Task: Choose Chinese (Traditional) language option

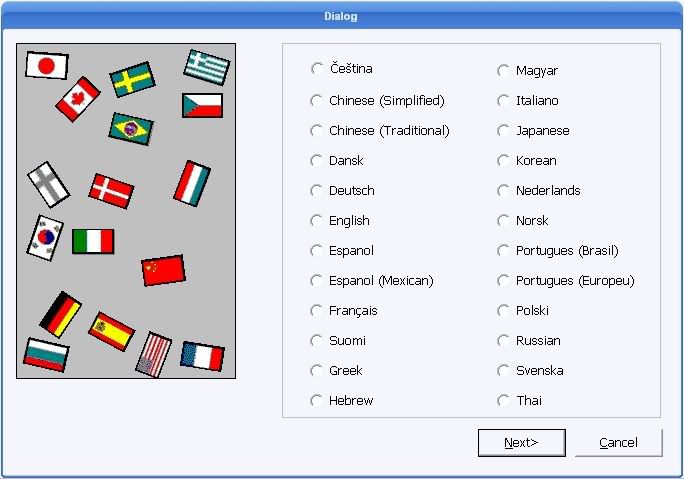Action: coord(317,130)
